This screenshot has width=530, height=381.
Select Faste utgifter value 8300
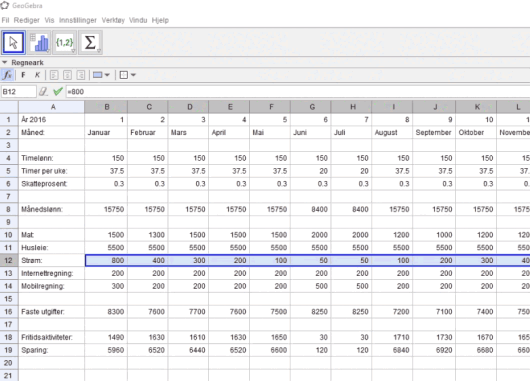(106, 311)
